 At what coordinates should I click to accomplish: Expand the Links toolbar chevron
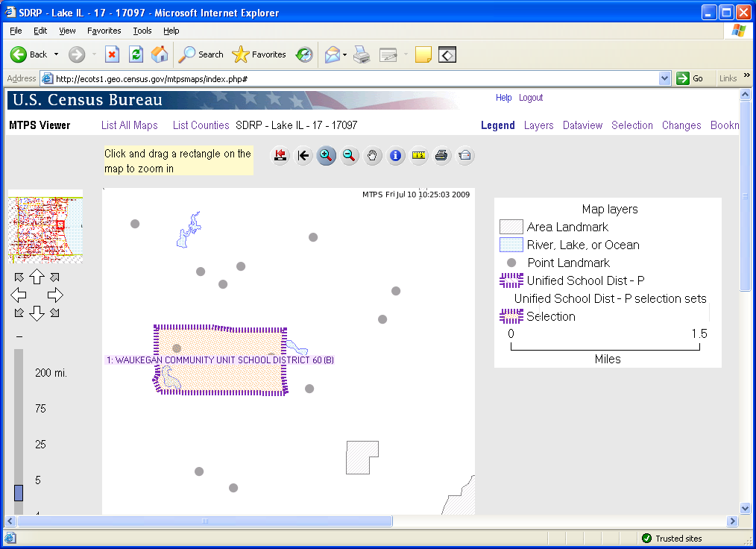(x=747, y=76)
